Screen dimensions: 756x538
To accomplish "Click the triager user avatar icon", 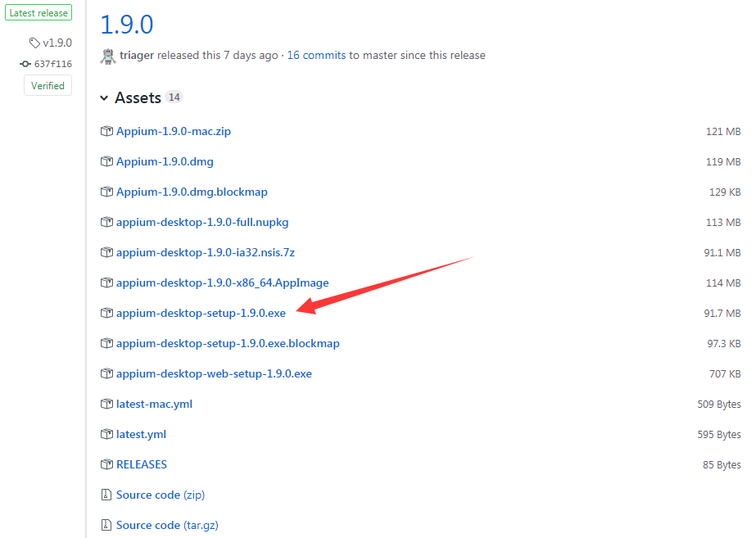I will (x=108, y=56).
